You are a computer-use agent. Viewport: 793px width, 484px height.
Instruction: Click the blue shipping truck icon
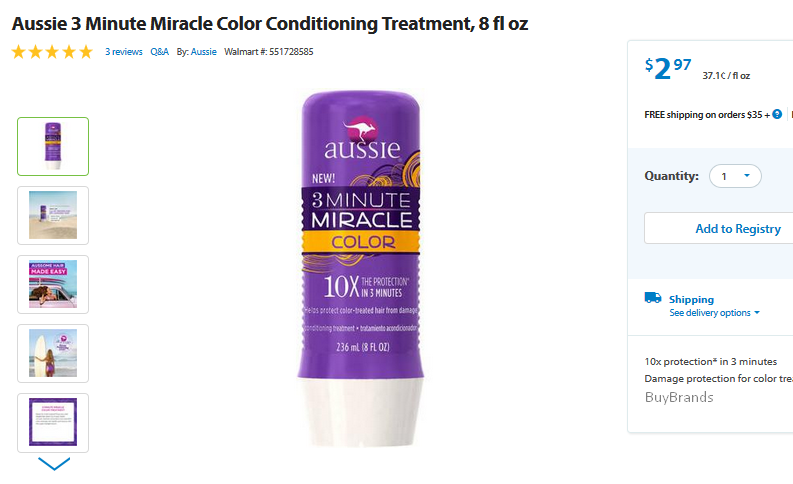pos(652,297)
